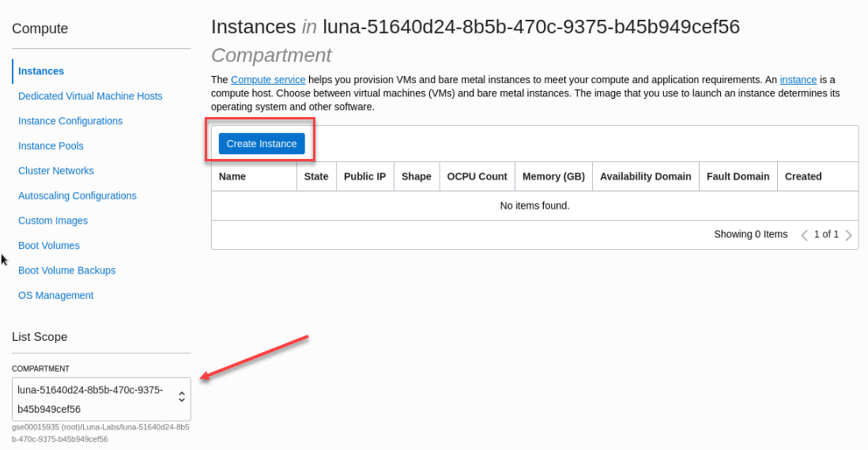Click the Availability Domain column header
The image size is (868, 450).
click(645, 176)
